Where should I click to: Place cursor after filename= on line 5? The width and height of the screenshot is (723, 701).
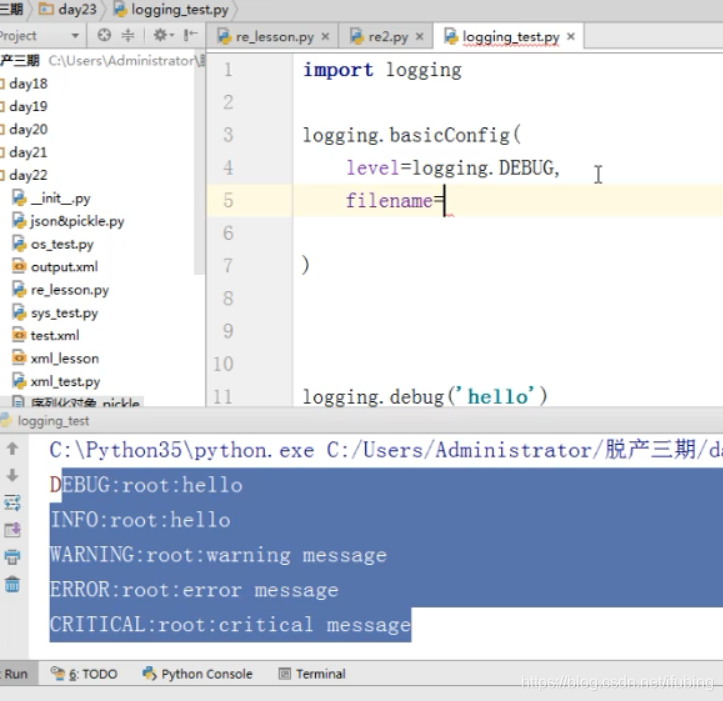pos(444,201)
